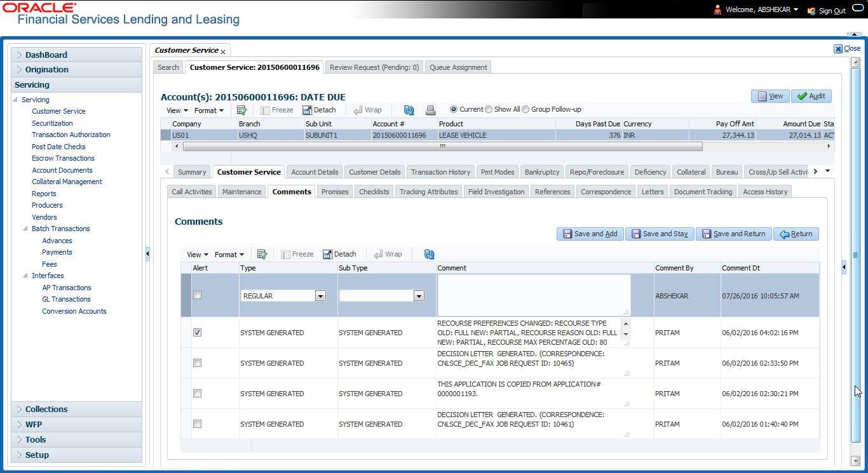Close the Customer Service tab using its x icon
Viewport: 868px width, 473px height.
(x=223, y=51)
